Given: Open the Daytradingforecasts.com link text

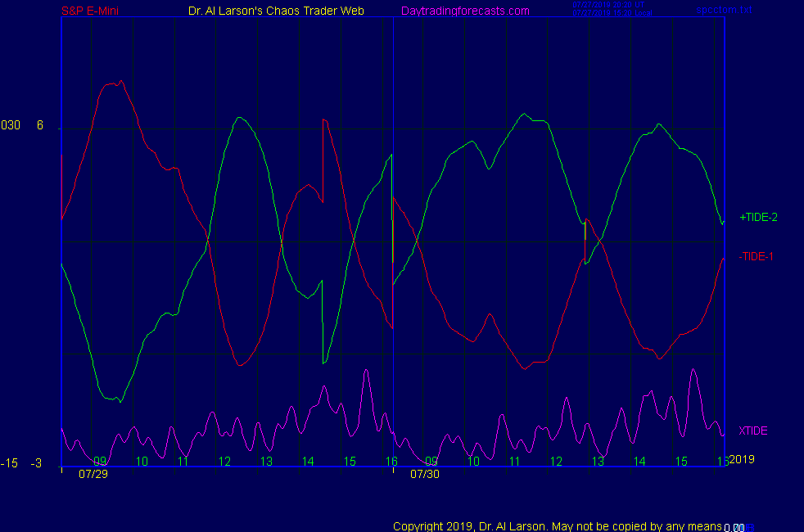Looking at the screenshot, I should [465, 11].
